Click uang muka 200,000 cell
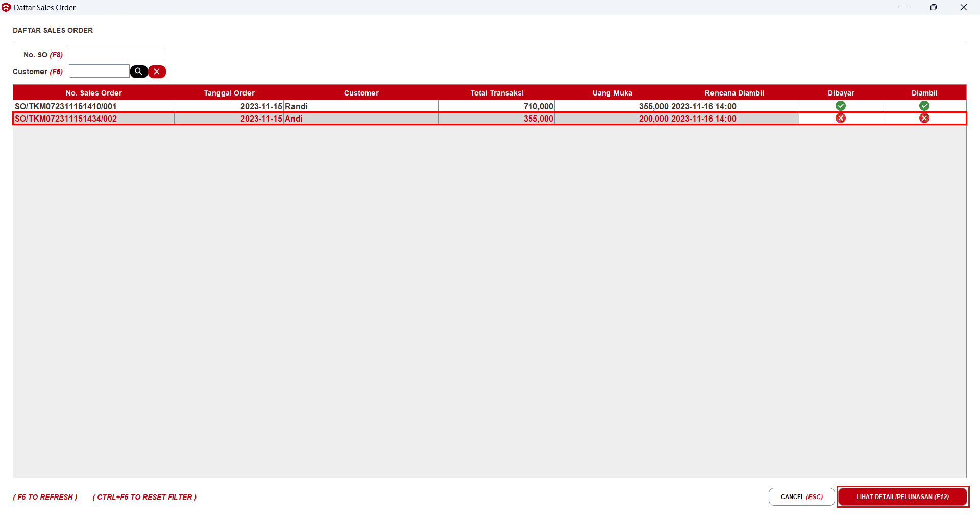 point(612,119)
